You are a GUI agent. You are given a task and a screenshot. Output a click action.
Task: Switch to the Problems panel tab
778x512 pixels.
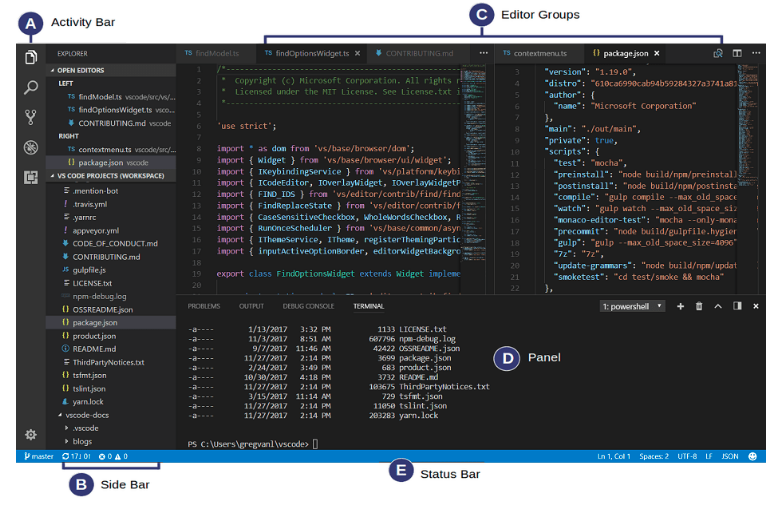(x=204, y=306)
